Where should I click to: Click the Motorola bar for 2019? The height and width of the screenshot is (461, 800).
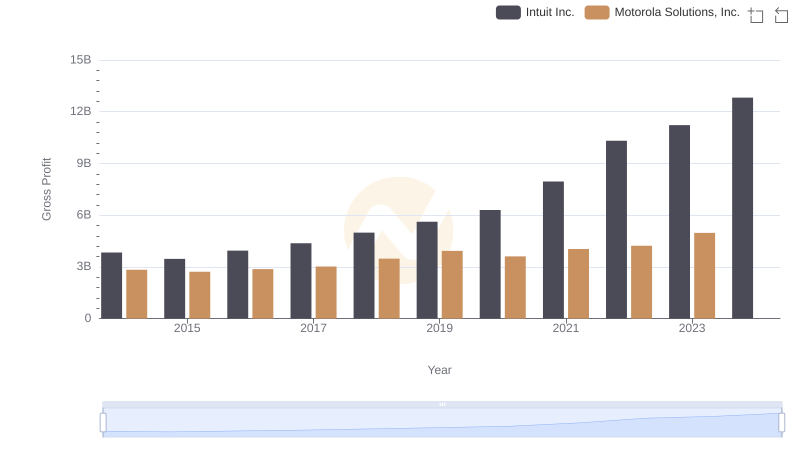click(x=452, y=285)
